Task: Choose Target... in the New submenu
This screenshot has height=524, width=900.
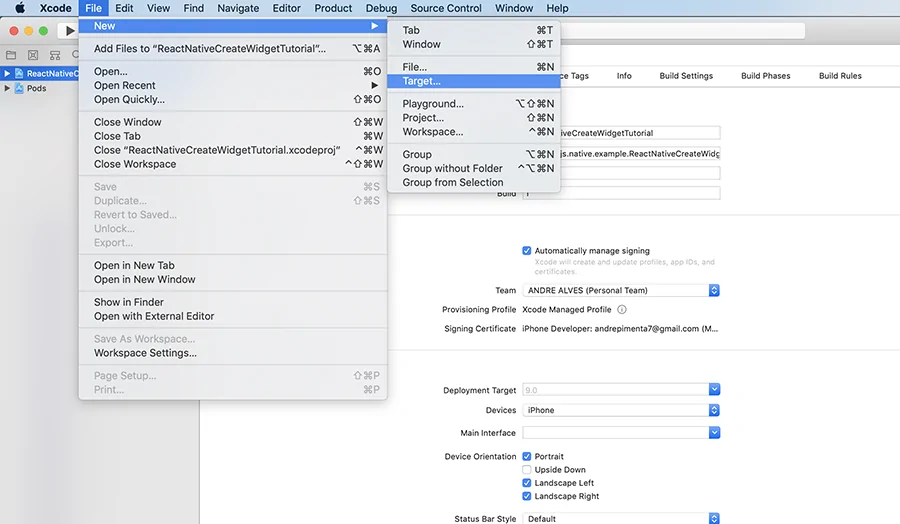Action: point(474,81)
